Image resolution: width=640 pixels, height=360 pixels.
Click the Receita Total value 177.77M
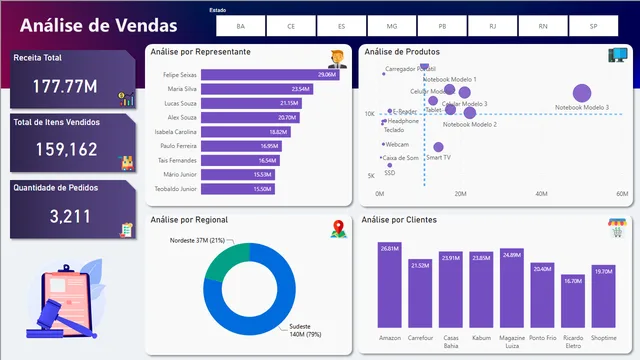click(65, 86)
